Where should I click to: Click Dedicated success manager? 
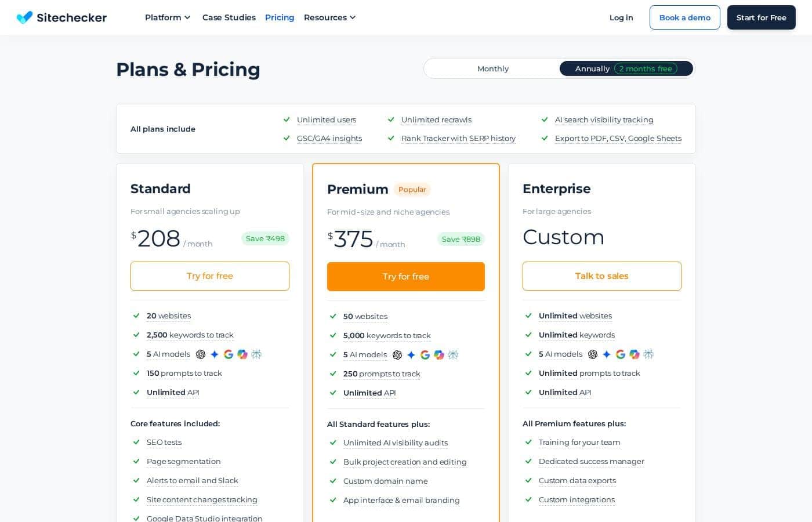click(592, 461)
